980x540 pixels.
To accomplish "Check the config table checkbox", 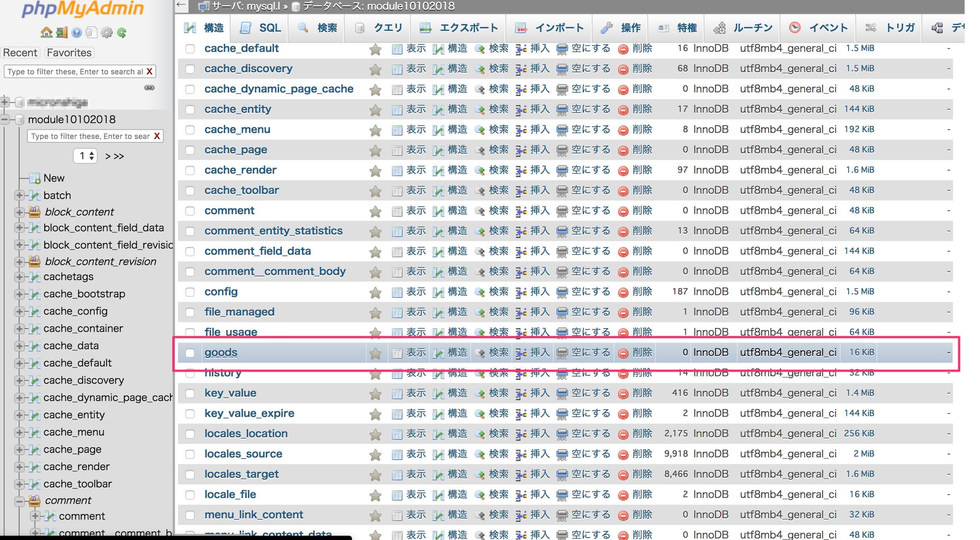I will tap(190, 292).
